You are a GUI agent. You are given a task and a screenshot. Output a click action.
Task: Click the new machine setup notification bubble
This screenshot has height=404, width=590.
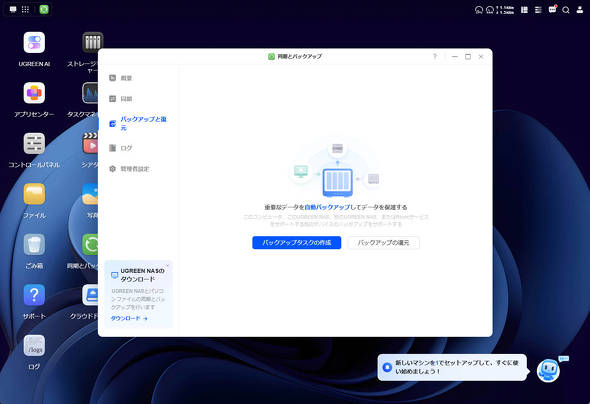point(453,367)
